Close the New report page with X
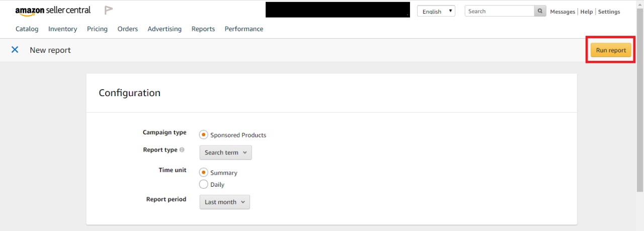Image resolution: width=644 pixels, height=231 pixels. 15,50
